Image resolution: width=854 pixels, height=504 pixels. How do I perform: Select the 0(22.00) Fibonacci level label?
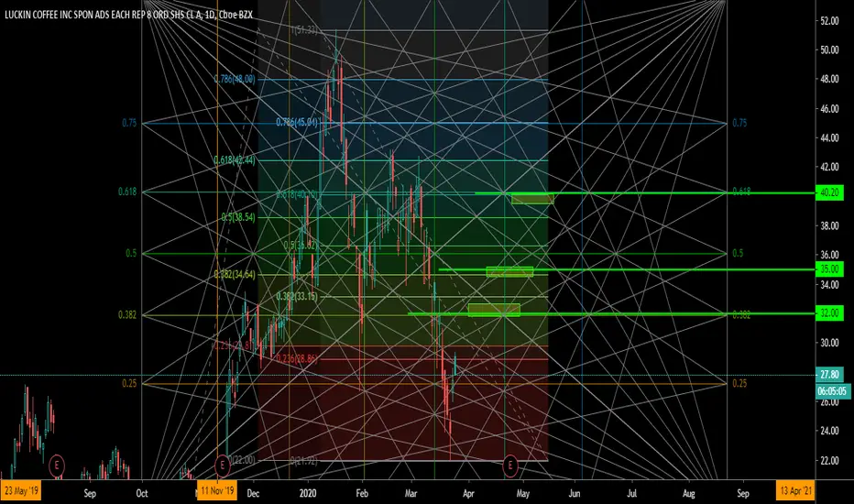242,460
